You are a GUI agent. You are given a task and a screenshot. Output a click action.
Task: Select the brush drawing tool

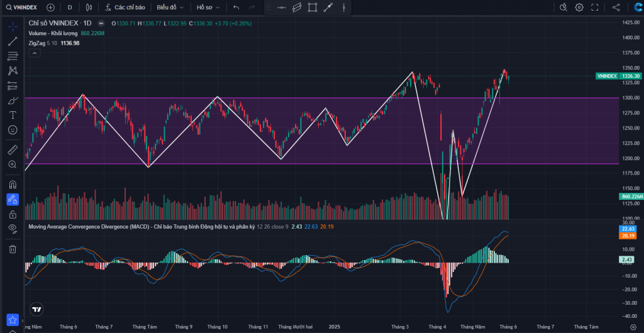click(13, 101)
